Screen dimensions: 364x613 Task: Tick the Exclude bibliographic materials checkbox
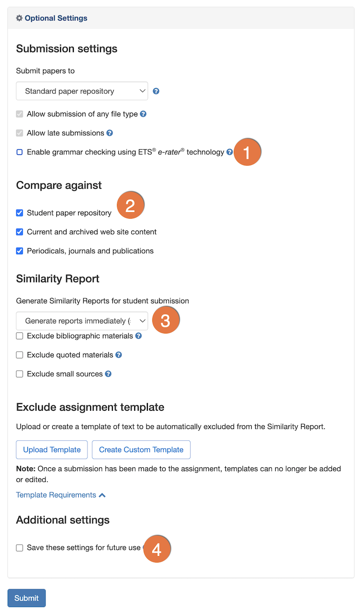point(20,336)
